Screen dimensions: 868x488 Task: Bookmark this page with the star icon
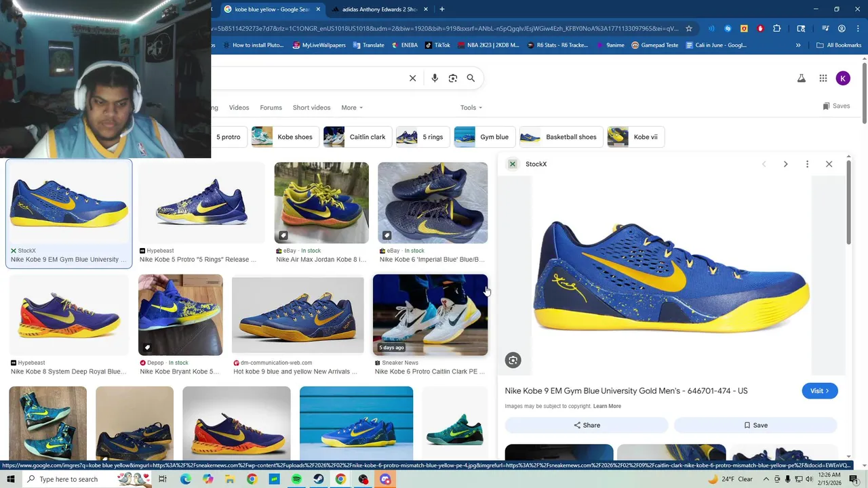click(689, 28)
